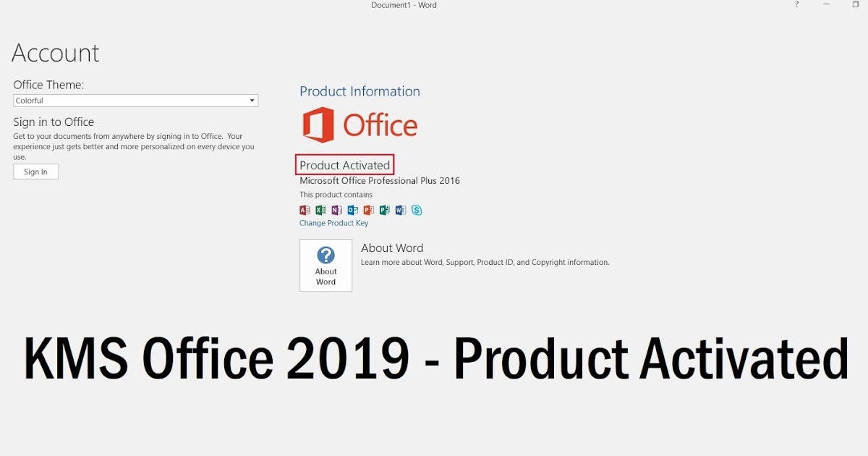
Task: Click the Skype icon
Action: [417, 210]
